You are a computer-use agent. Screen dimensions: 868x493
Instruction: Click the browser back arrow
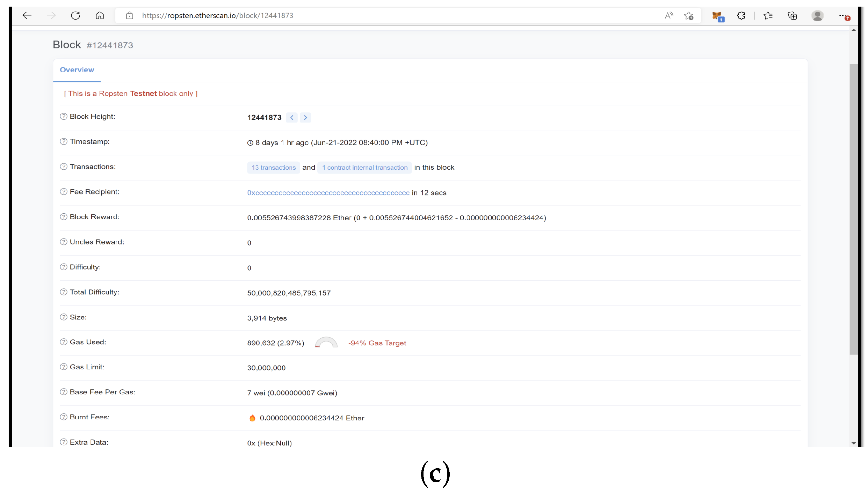tap(27, 15)
